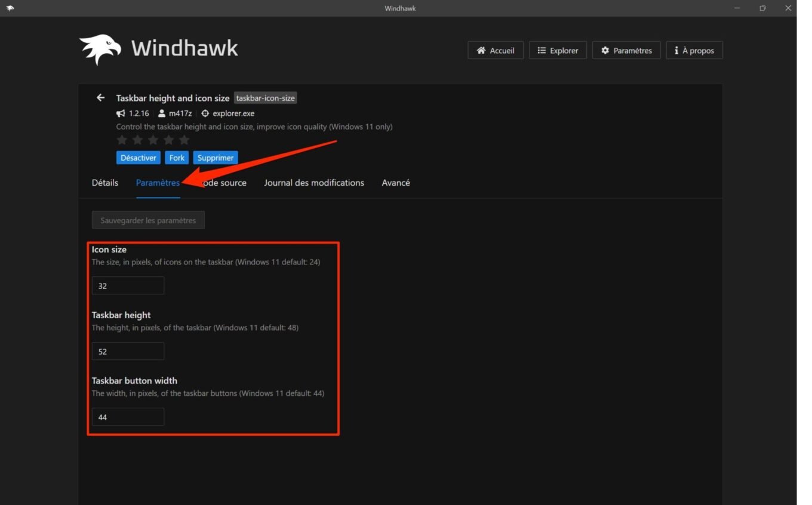Image resolution: width=812 pixels, height=505 pixels.
Task: Minimize the Windhawk window
Action: pos(737,8)
